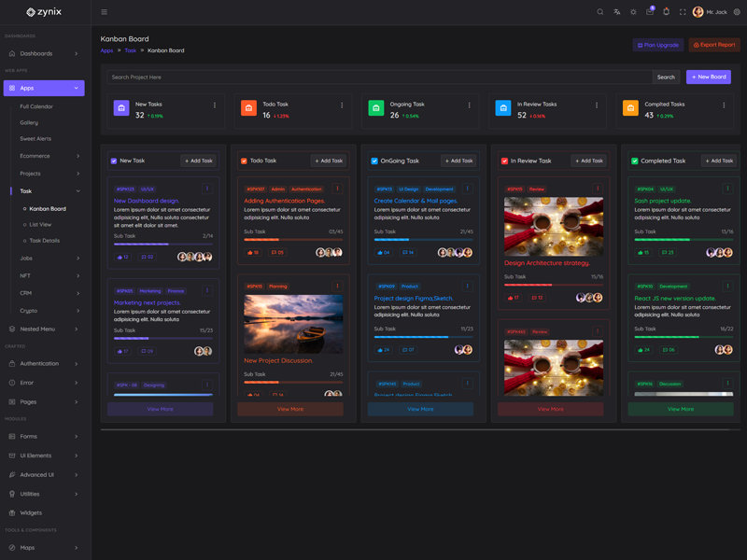
Task: Open the settings gear in header
Action: click(x=737, y=12)
